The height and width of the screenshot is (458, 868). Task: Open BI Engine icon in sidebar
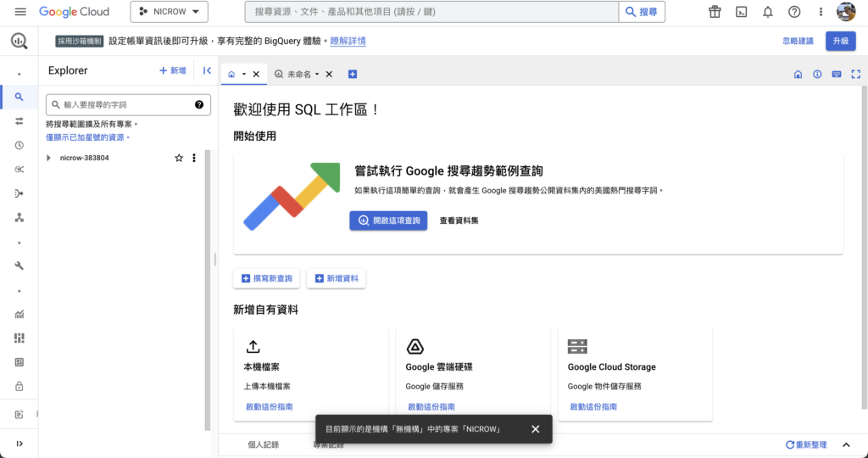point(19,362)
